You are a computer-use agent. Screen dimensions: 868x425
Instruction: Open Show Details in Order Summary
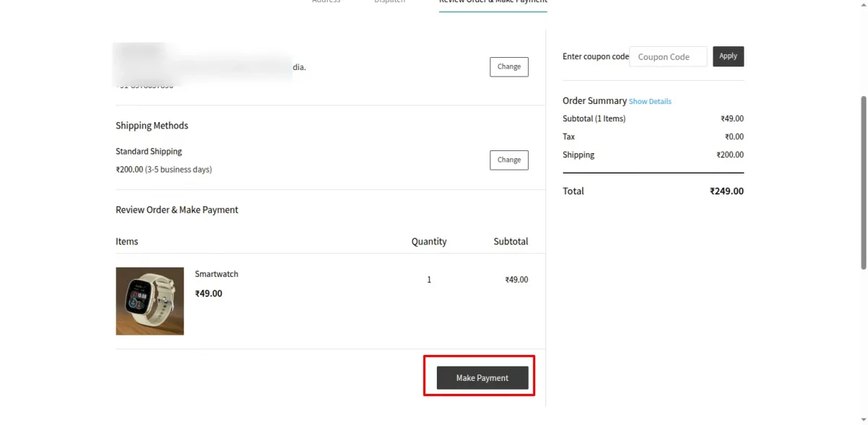650,102
